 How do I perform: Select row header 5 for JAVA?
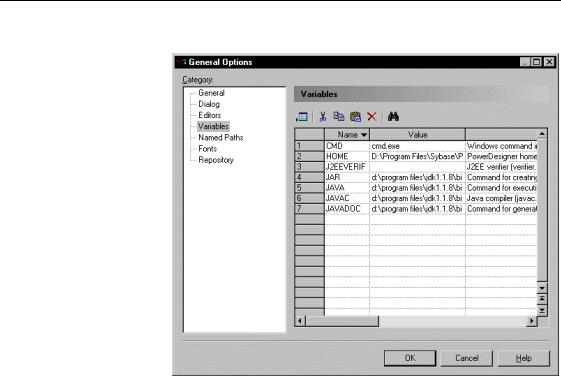coord(309,188)
